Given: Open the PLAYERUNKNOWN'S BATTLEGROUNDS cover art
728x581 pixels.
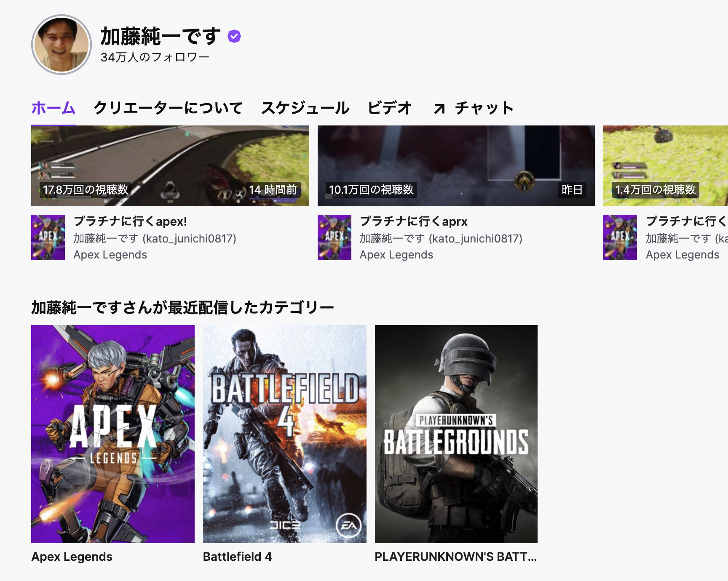Looking at the screenshot, I should [456, 434].
